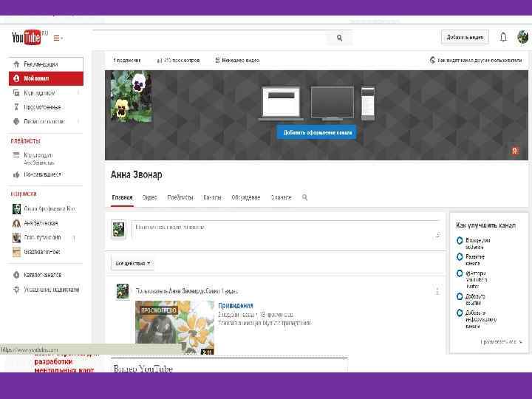
Task: Open the three-dot menu on the activity post
Action: coord(437,291)
